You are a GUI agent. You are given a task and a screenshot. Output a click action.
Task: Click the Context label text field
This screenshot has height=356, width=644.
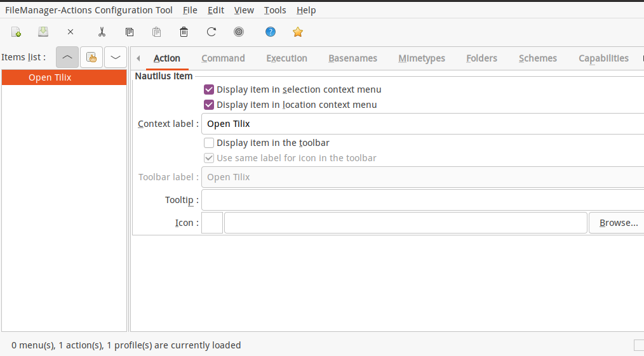coord(423,124)
